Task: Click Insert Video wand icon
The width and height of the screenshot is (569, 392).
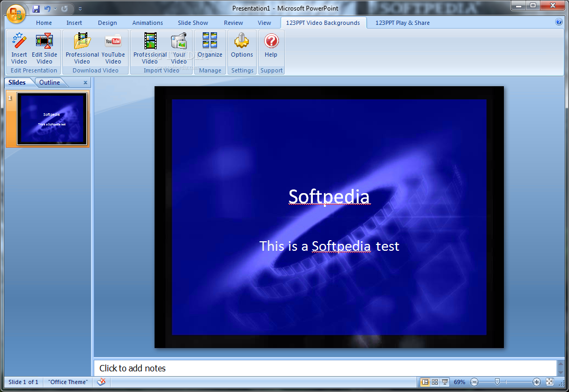Action: [19, 48]
